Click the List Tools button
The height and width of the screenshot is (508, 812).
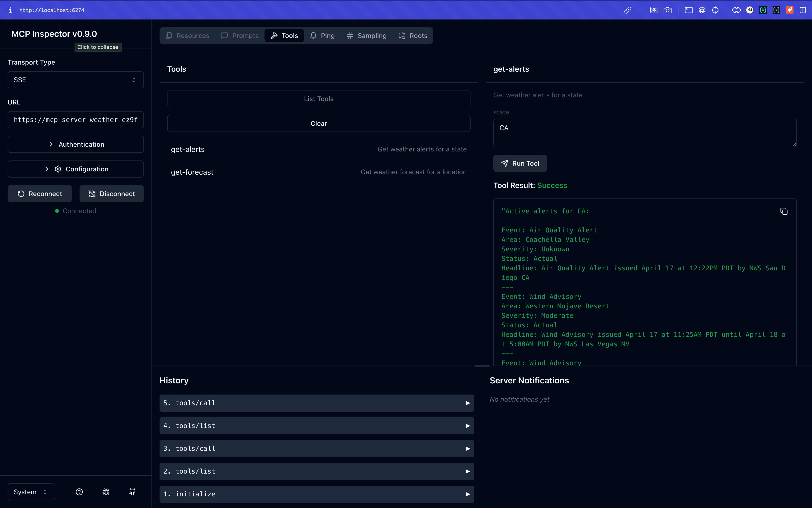click(318, 99)
